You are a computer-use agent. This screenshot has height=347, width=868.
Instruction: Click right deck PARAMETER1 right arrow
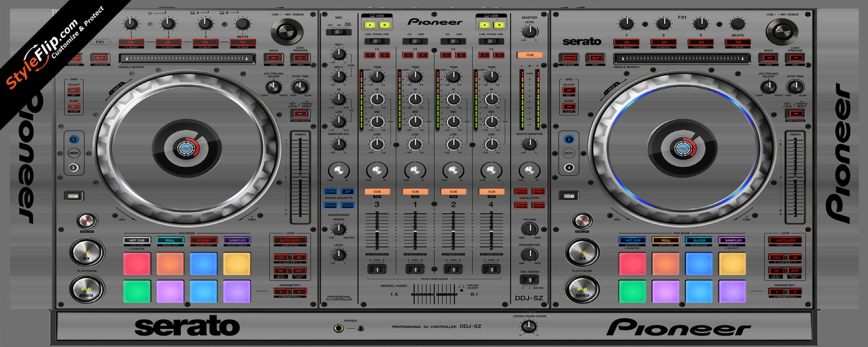[x=794, y=292]
